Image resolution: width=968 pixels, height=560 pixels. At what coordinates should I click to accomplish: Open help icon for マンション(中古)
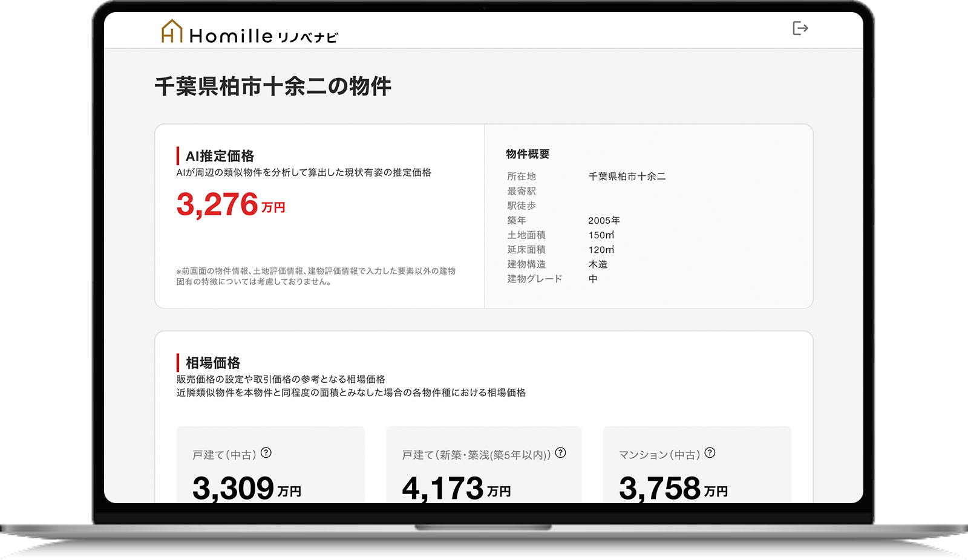coord(710,452)
